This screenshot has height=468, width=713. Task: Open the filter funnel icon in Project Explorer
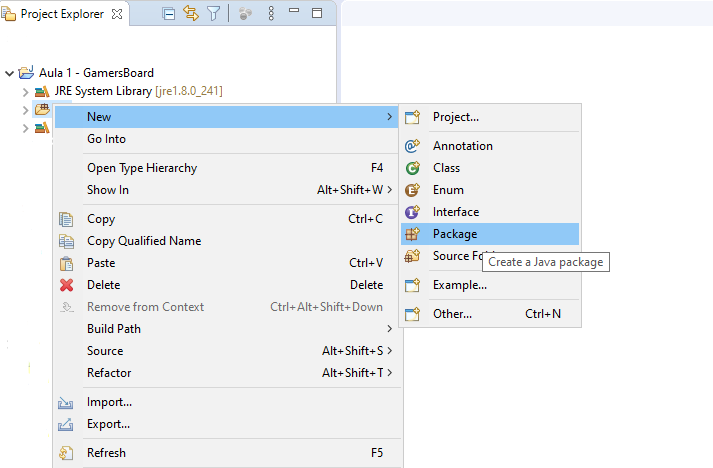pos(213,14)
